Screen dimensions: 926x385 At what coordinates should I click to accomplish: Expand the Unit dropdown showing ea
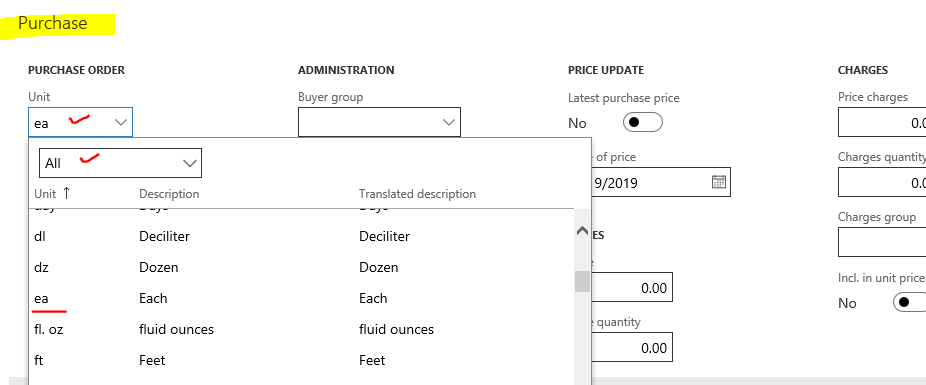pyautogui.click(x=80, y=122)
